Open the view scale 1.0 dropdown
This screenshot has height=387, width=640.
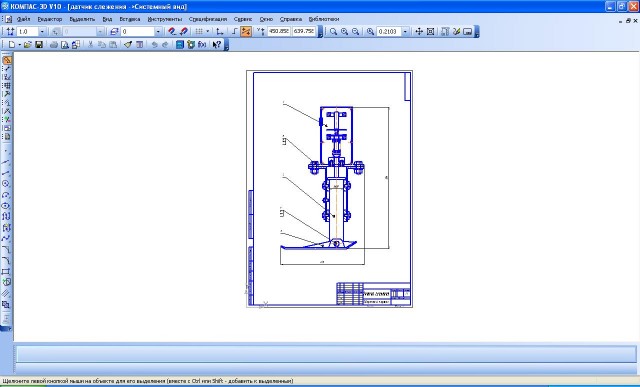point(42,31)
